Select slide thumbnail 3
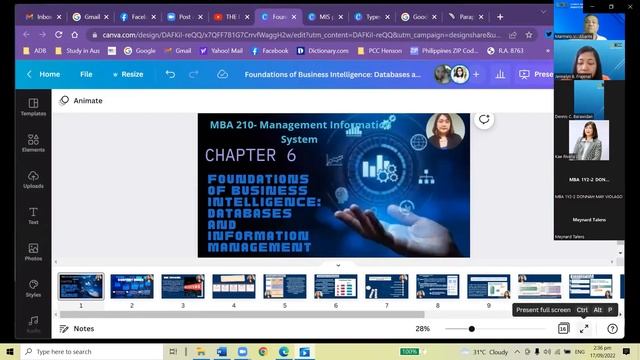Image resolution: width=640 pixels, height=360 pixels. 183,287
